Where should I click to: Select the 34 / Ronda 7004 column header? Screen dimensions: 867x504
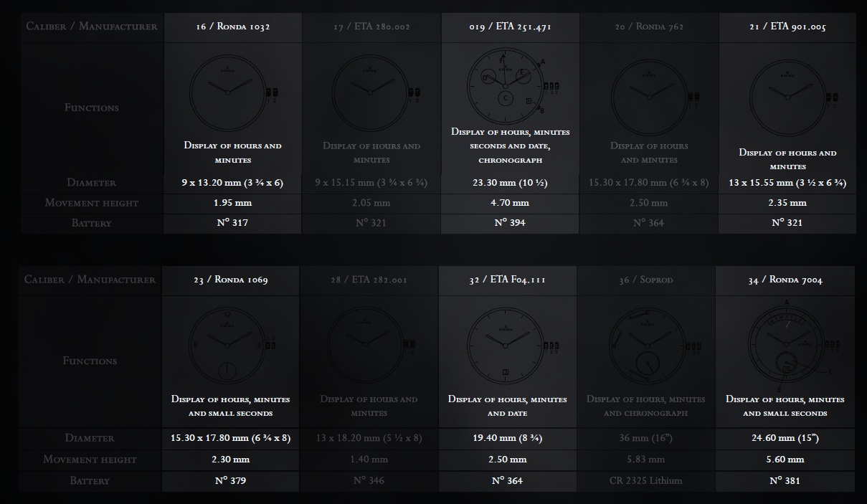pos(785,280)
